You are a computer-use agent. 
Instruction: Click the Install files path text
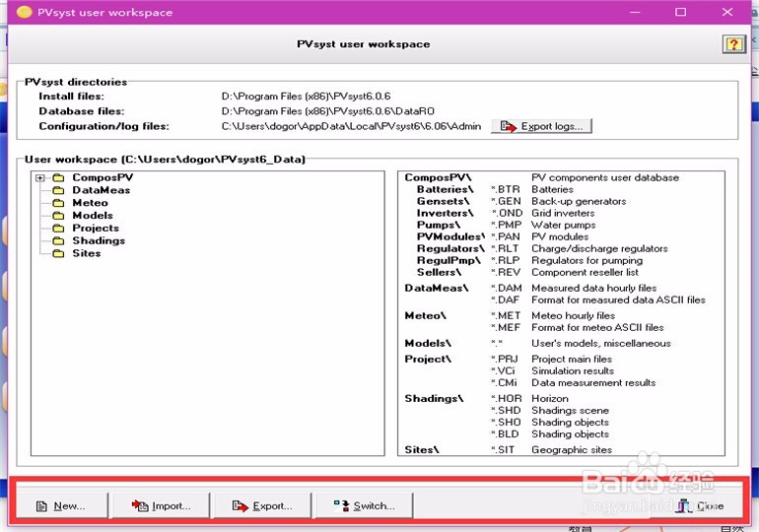click(x=306, y=97)
